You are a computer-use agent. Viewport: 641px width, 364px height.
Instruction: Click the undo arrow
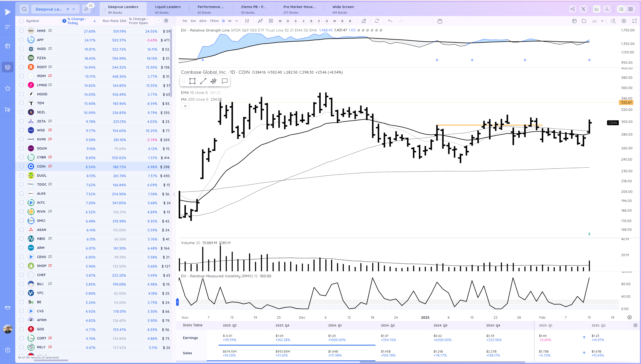click(x=390, y=21)
